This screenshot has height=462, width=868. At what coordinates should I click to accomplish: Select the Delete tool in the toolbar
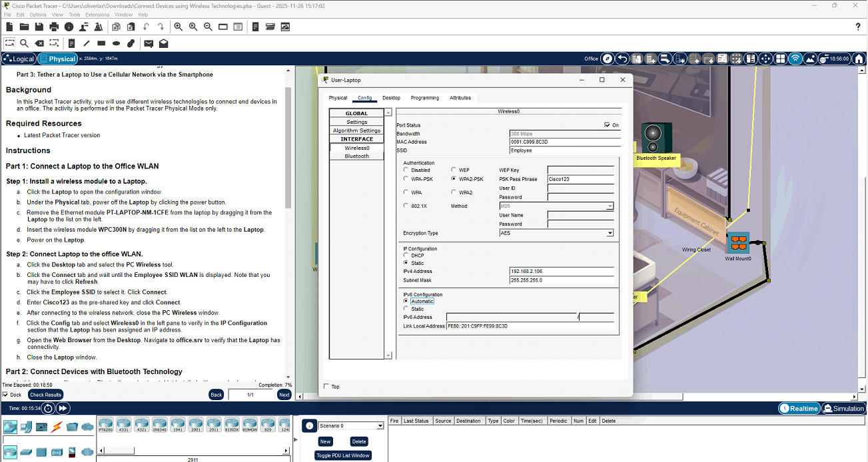(39, 43)
